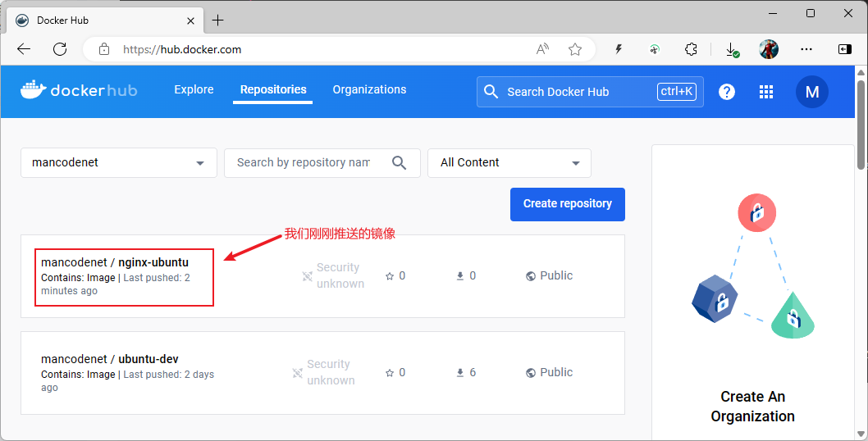Image resolution: width=868 pixels, height=441 pixels.
Task: Click the read aloud icon in address bar
Action: (542, 49)
